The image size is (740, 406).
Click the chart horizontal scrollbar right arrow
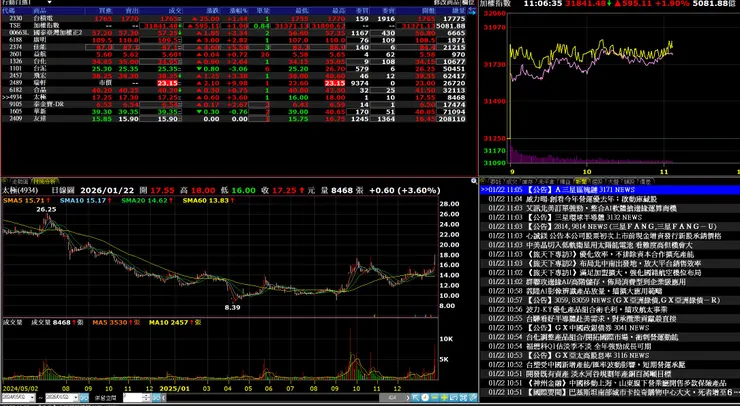(x=408, y=398)
